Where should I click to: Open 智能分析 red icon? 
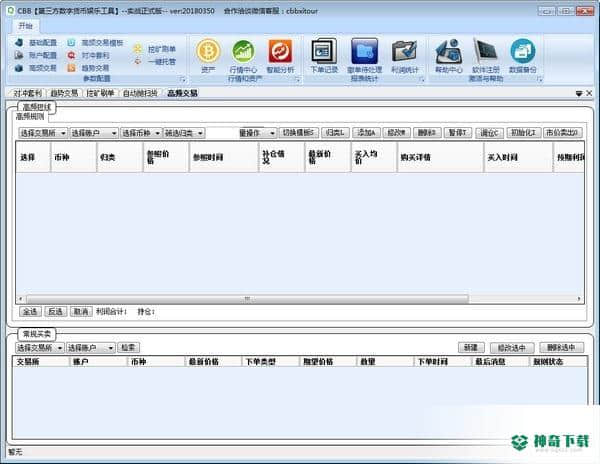pos(280,56)
